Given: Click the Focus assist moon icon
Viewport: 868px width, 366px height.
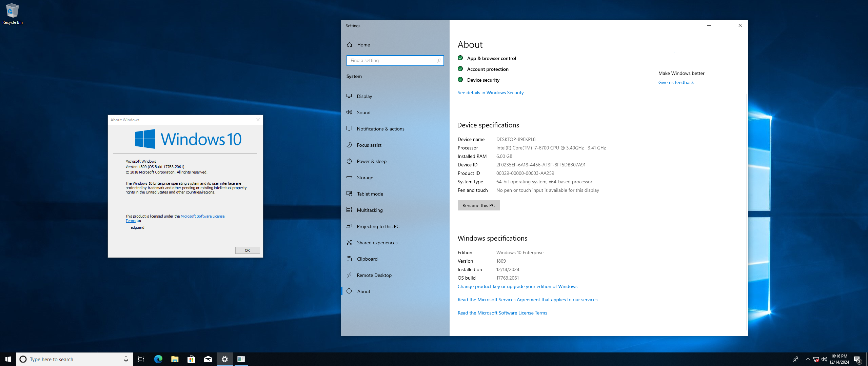Looking at the screenshot, I should [x=349, y=145].
